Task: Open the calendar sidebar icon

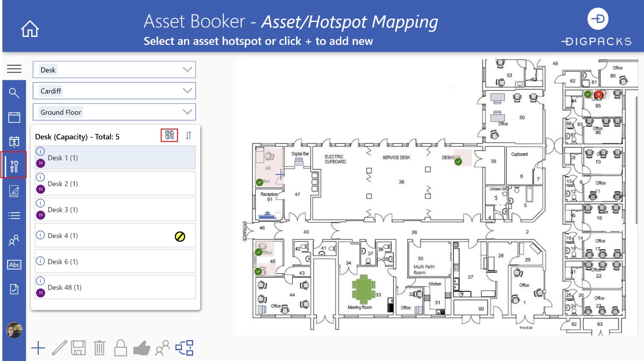Action: (14, 117)
